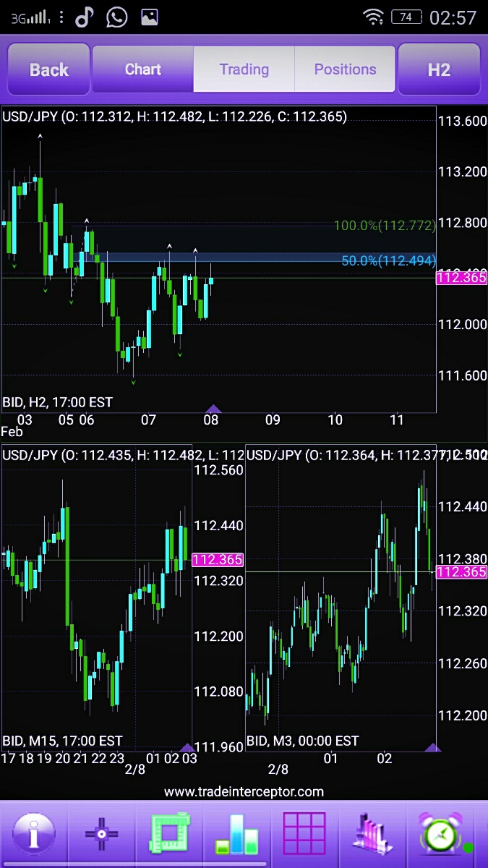Select the BID, M3, 00:00 EST label
Viewport: 488px width, 868px height.
(x=302, y=741)
